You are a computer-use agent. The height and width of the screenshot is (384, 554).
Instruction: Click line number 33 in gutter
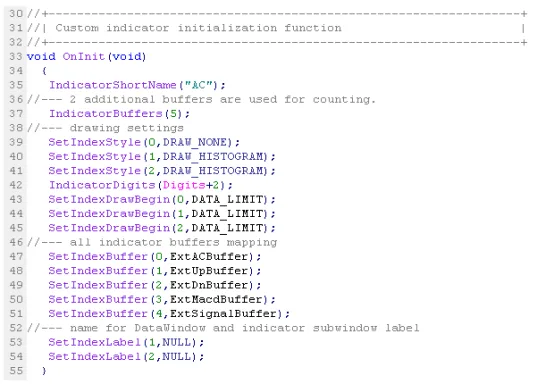(16, 57)
